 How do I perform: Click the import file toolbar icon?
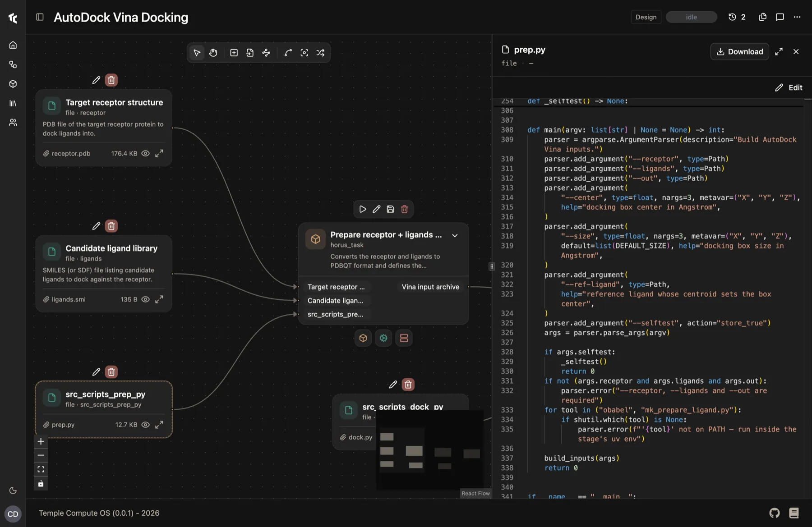(250, 53)
